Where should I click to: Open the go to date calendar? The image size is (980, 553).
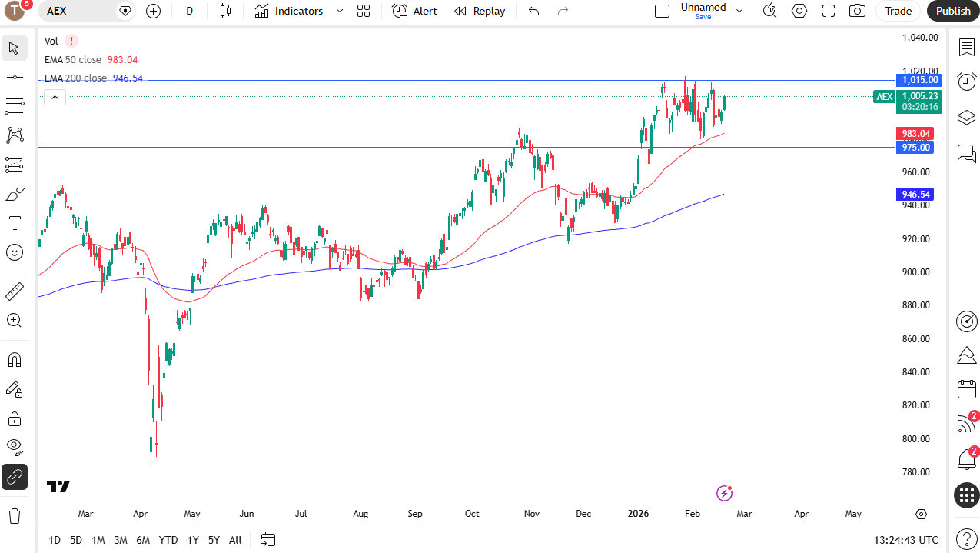click(267, 540)
